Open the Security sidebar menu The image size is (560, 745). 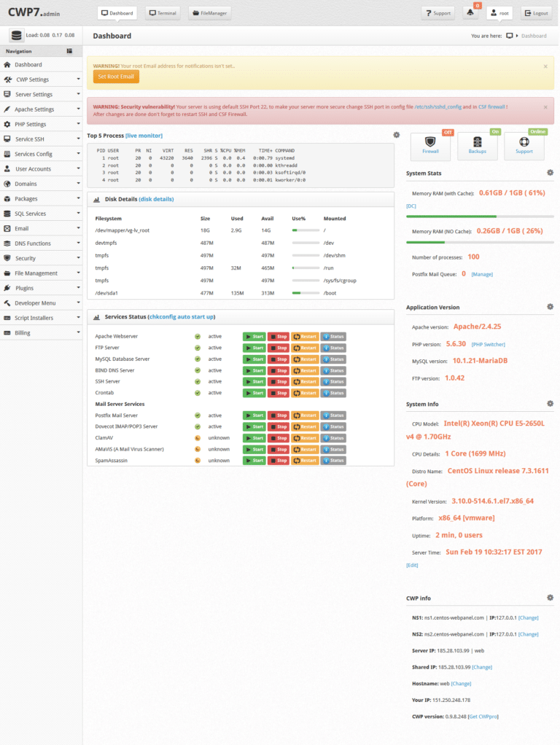42,258
